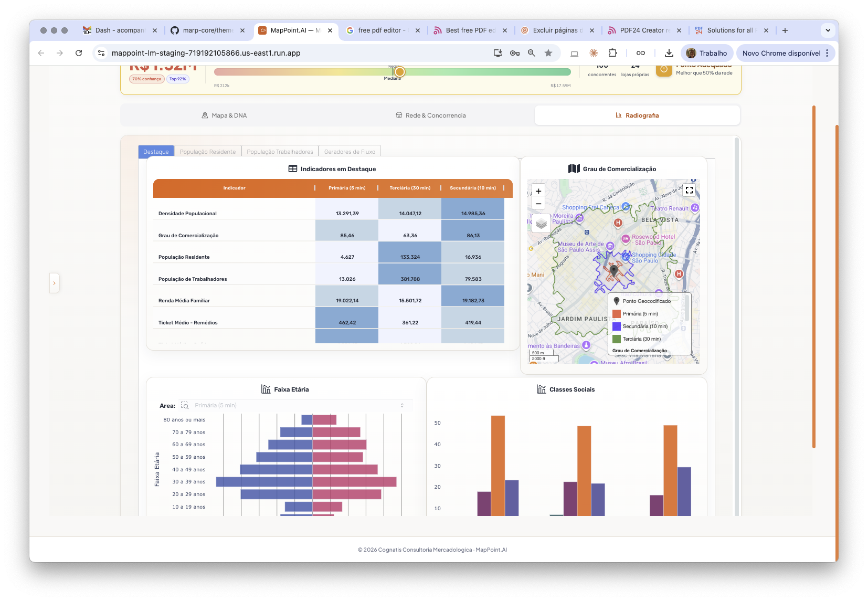Zoom in on the Grau de Comercialização map
This screenshot has height=601, width=868.
[538, 191]
